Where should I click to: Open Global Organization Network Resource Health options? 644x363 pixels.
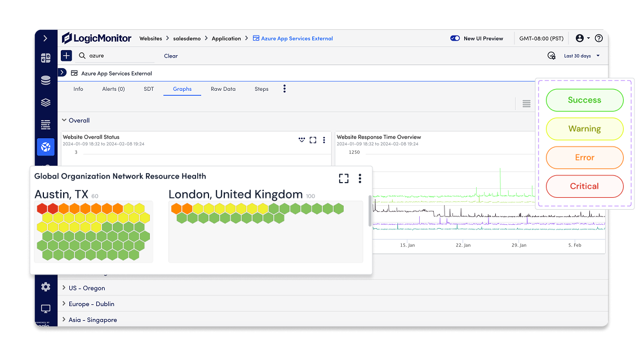pyautogui.click(x=360, y=179)
